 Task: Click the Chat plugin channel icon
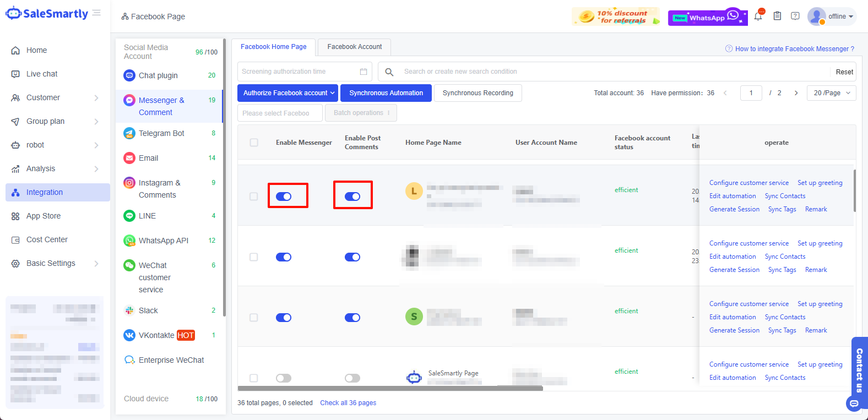click(x=129, y=75)
